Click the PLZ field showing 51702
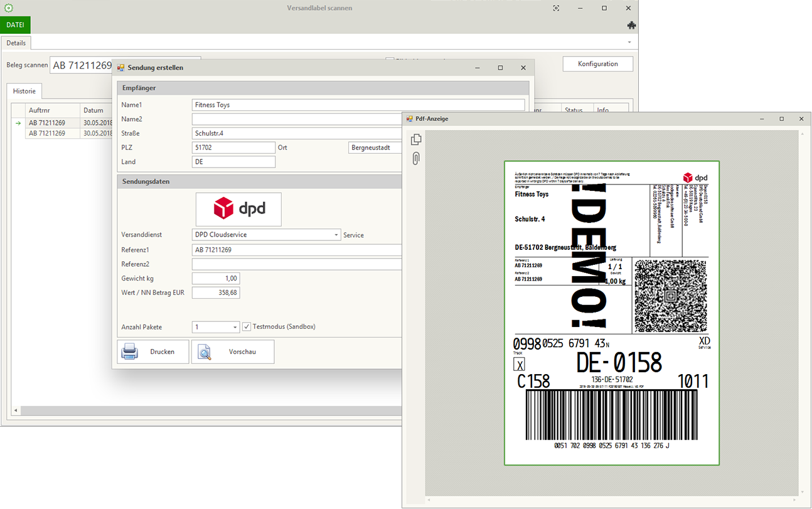 pos(233,147)
